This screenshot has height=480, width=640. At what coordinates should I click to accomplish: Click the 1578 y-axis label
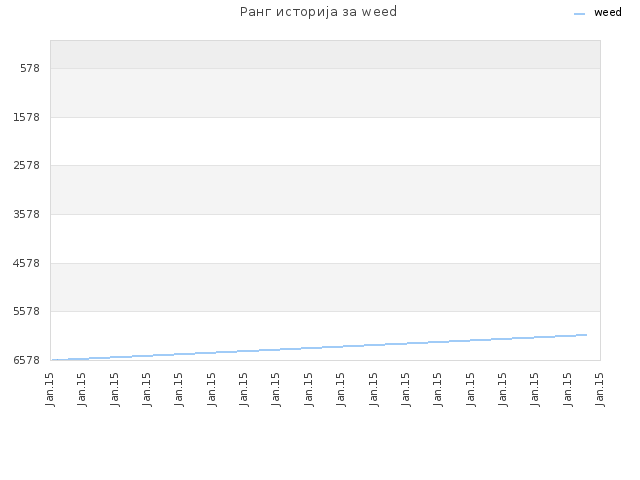27,118
